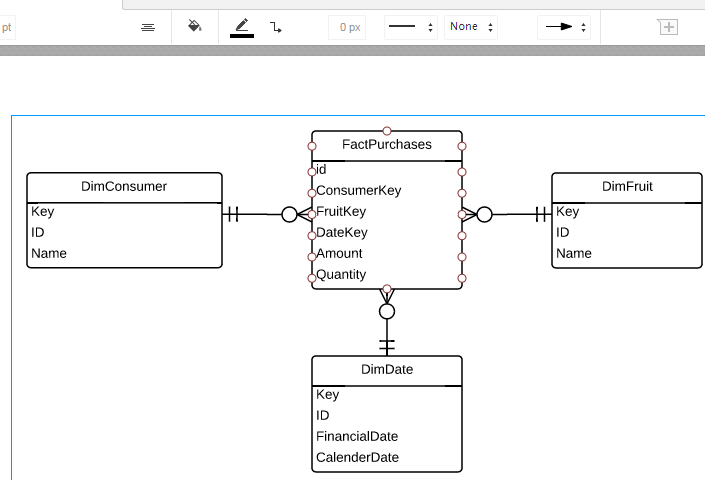Select the ConsumerKey field in FactPurchases
705x480 pixels.
pos(358,191)
